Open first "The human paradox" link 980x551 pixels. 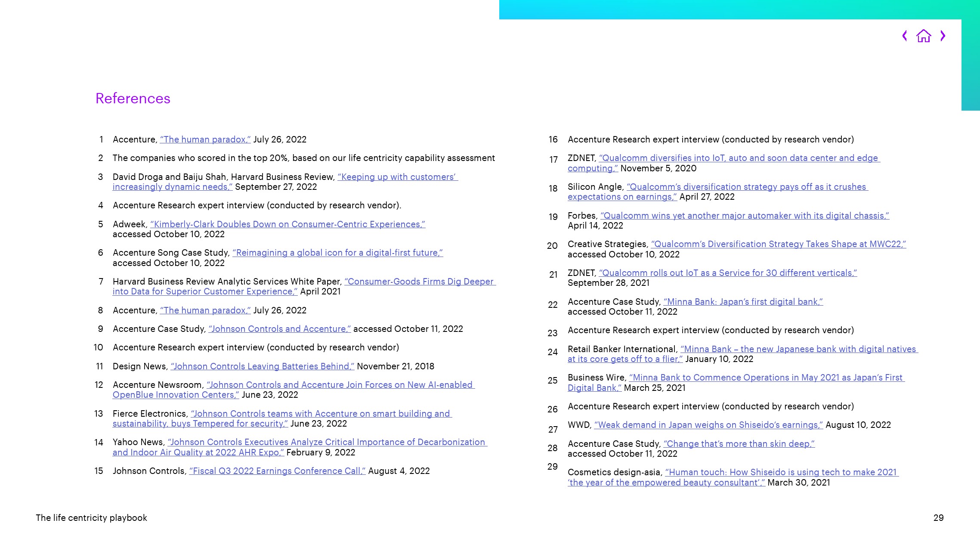click(205, 139)
